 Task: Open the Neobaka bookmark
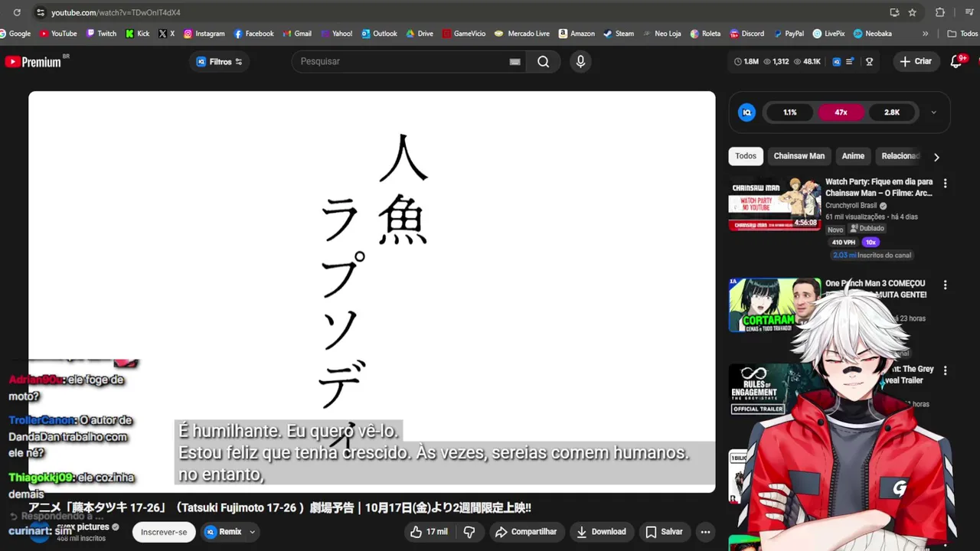(873, 34)
